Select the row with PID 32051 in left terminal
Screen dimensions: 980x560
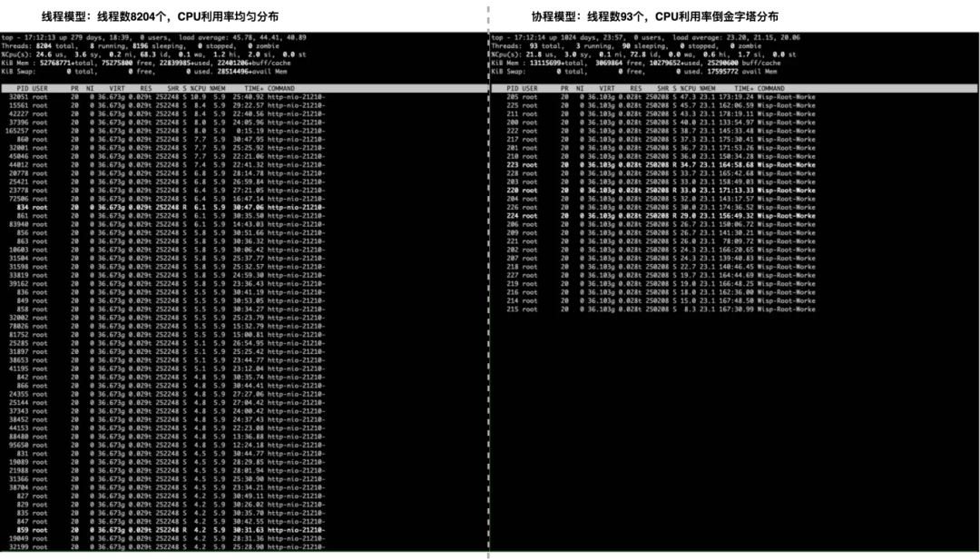point(168,97)
